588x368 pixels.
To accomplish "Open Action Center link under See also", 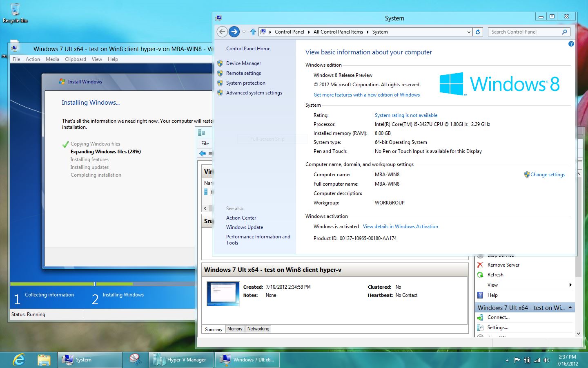I will click(x=241, y=218).
